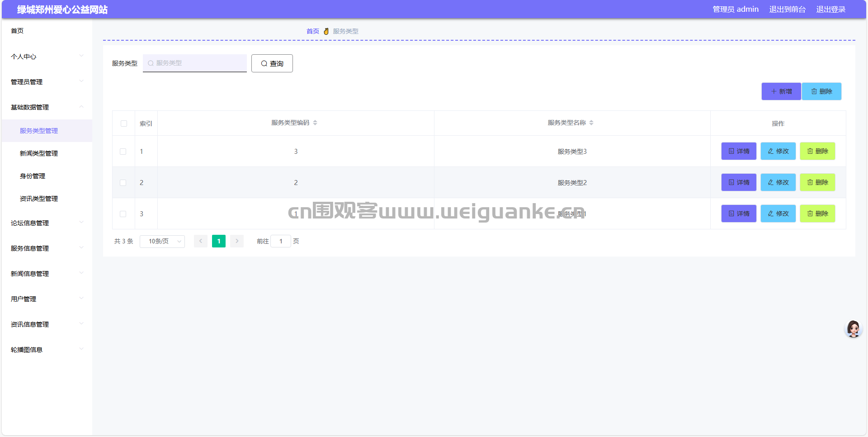Click the 服务类型2 name cell
Viewport: 868px width, 437px height.
[572, 183]
